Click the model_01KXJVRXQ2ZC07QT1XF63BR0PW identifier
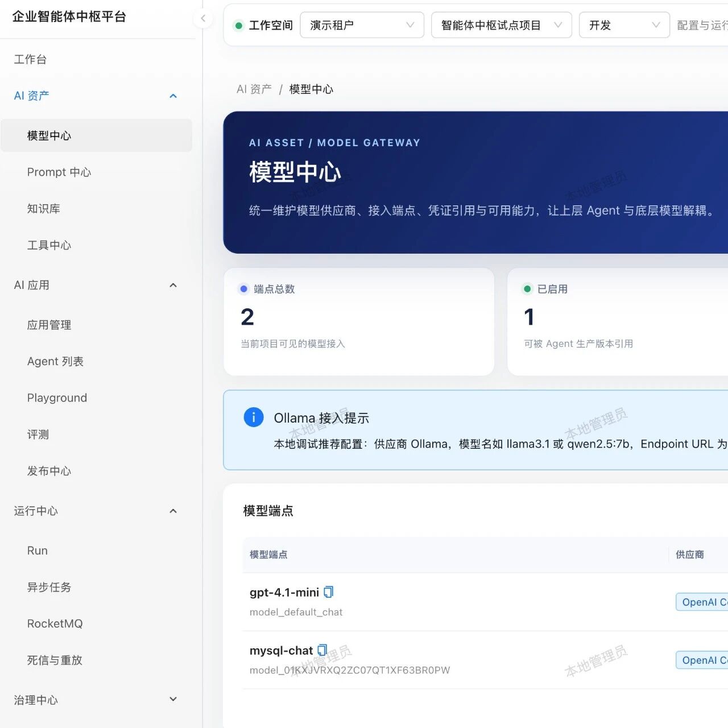Screen dimensions: 728x728 (x=350, y=670)
